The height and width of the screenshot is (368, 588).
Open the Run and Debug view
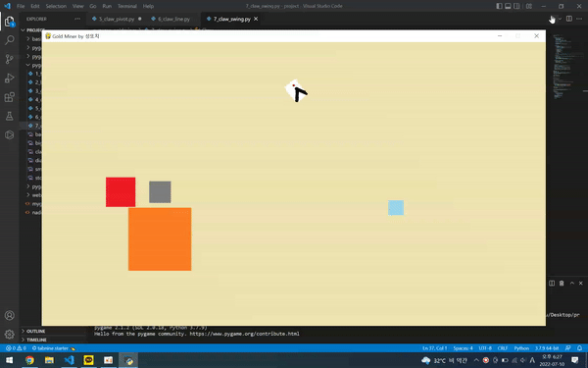click(x=10, y=78)
